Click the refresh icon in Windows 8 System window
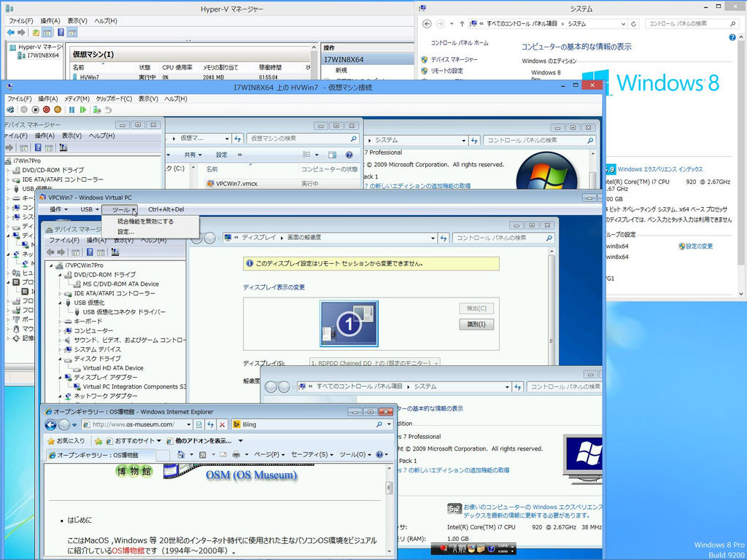Image resolution: width=747 pixels, height=560 pixels. pyautogui.click(x=634, y=24)
